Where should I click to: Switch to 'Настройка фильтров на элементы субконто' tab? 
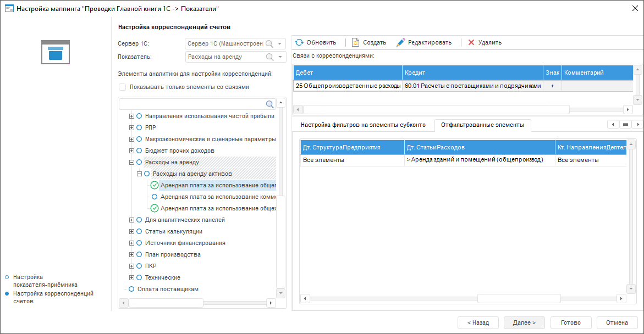point(363,125)
